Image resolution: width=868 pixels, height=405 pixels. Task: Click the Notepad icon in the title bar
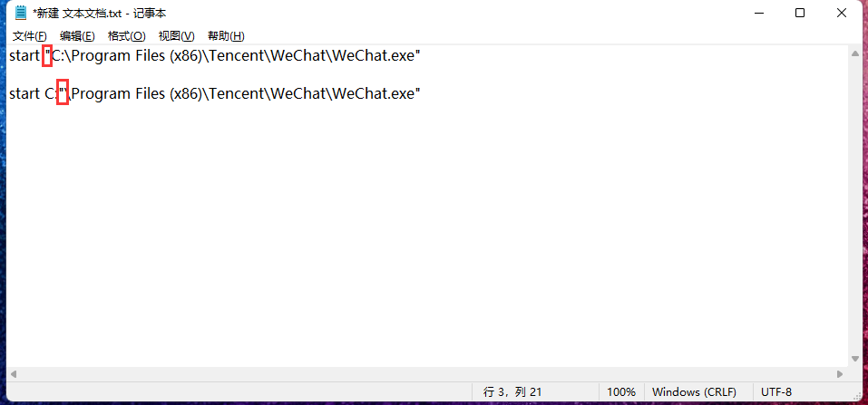[21, 13]
